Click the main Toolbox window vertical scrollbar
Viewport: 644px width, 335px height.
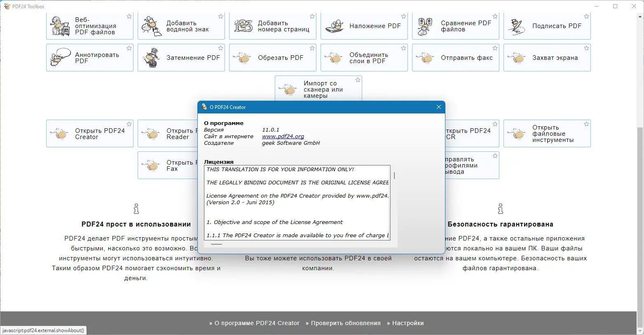(640, 219)
